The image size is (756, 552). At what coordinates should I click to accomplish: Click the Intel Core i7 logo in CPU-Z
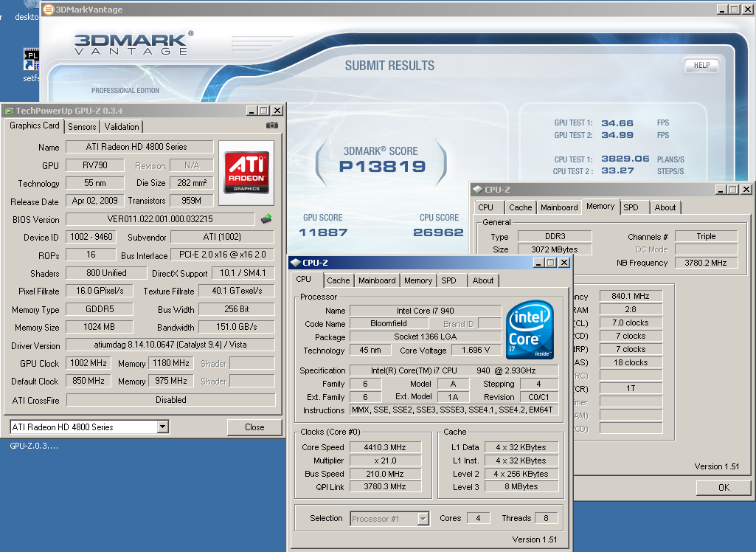(x=530, y=330)
